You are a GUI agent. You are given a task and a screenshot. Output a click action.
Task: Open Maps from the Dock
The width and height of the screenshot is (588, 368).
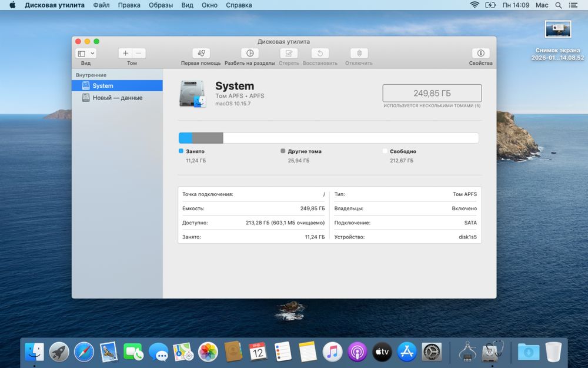pyautogui.click(x=183, y=352)
